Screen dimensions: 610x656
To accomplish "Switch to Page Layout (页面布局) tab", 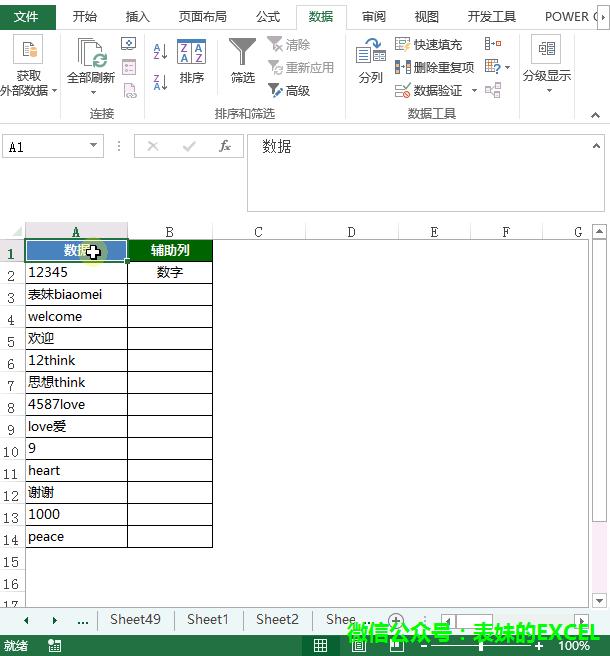I will click(x=203, y=17).
